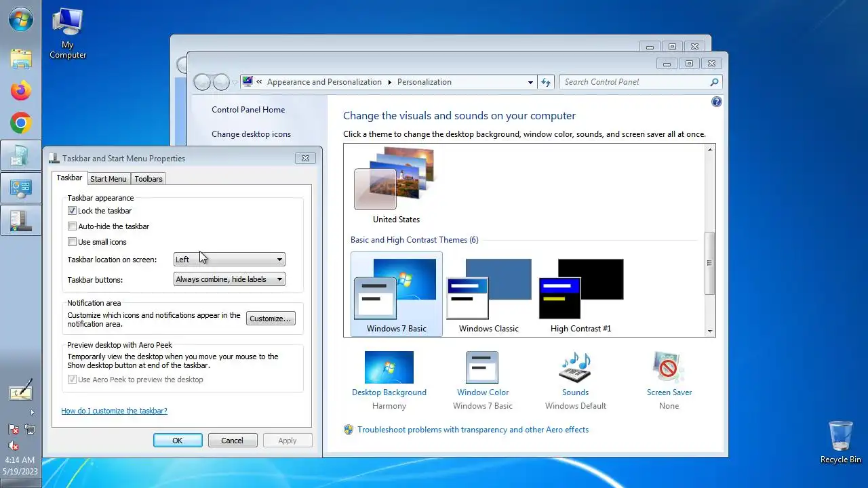868x488 pixels.
Task: Click the theme list scroll up arrow
Action: (710, 150)
